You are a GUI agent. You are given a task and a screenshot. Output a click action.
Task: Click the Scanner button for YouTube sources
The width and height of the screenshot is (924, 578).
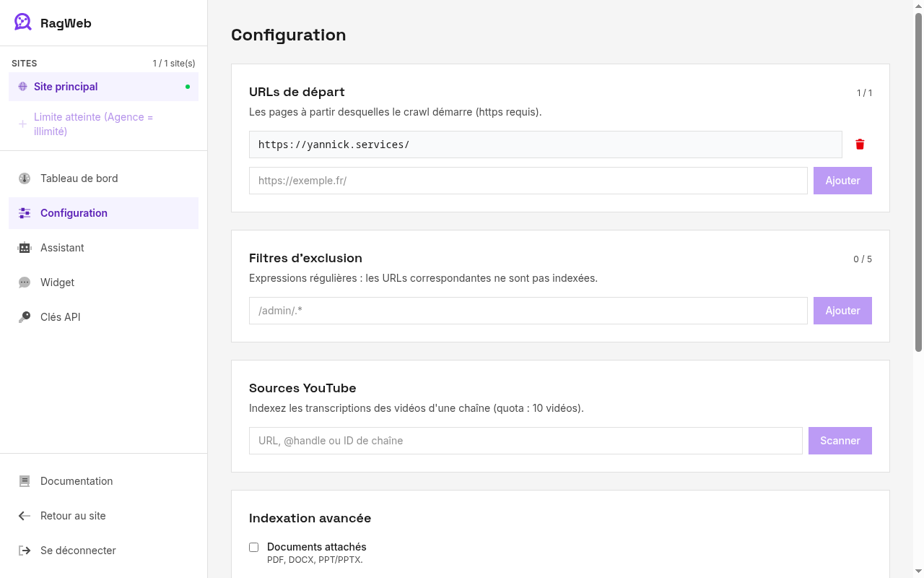[840, 441]
